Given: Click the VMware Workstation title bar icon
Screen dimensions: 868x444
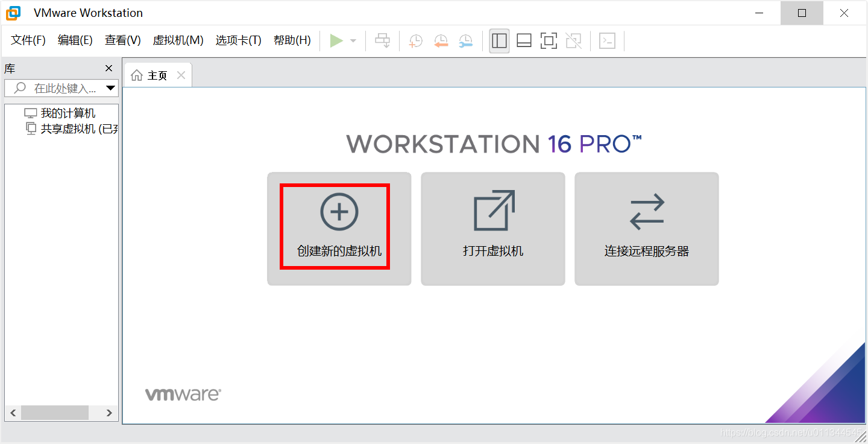Looking at the screenshot, I should coord(13,13).
